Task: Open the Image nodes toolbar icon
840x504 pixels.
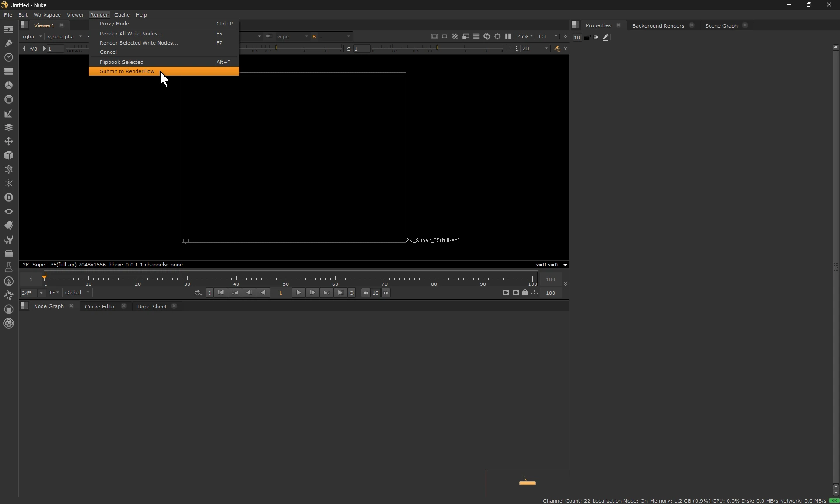Action: pyautogui.click(x=9, y=29)
